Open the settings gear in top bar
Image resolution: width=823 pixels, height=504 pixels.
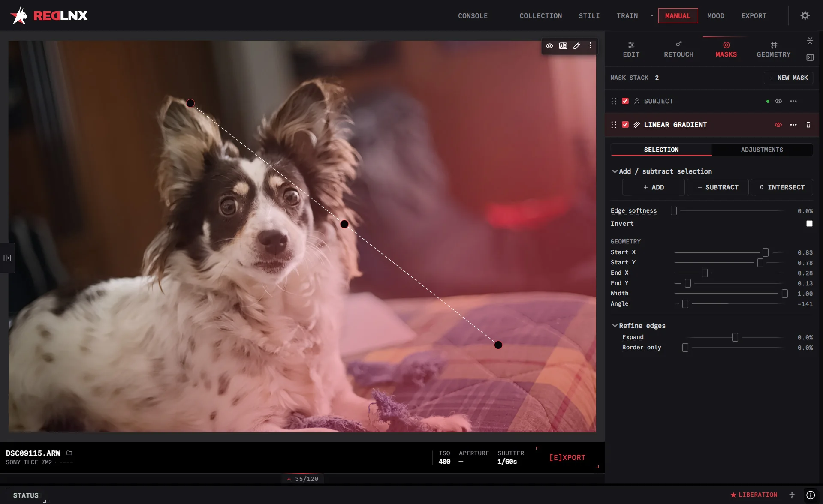(x=805, y=16)
